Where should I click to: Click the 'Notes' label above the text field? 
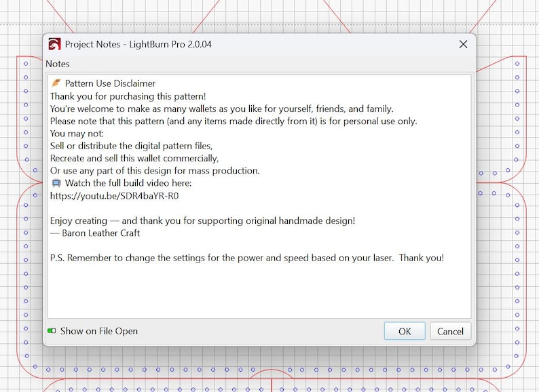[58, 64]
